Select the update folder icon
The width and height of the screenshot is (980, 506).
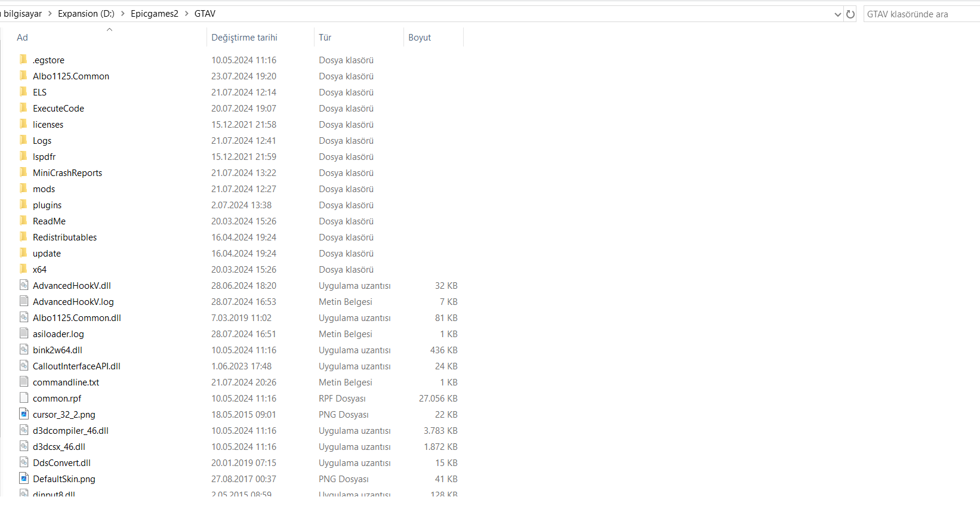tap(23, 252)
